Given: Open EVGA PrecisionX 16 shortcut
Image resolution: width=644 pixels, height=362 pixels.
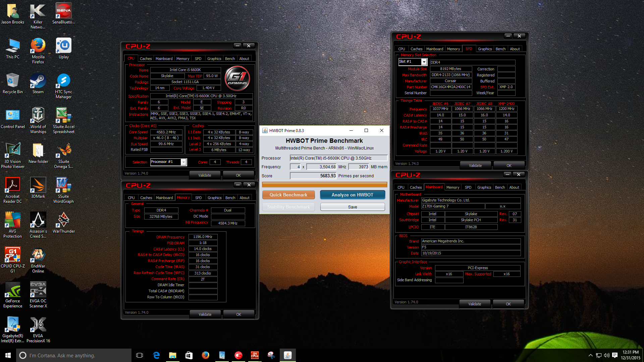Looking at the screenshot, I should tap(38, 329).
